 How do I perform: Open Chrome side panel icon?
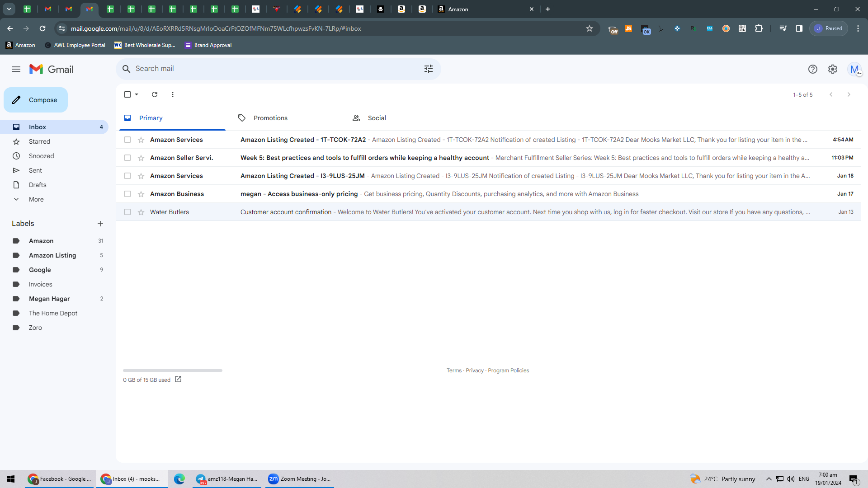[799, 28]
